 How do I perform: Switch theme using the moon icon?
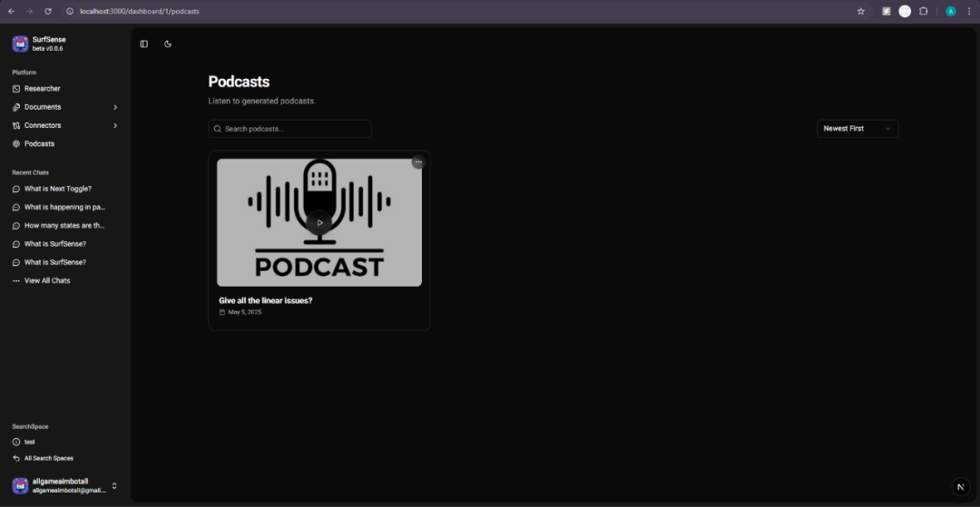tap(168, 44)
